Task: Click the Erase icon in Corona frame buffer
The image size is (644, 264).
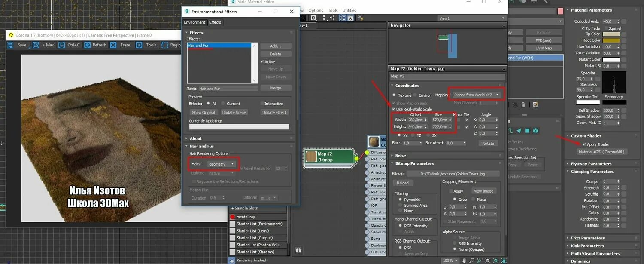Action: (x=113, y=45)
